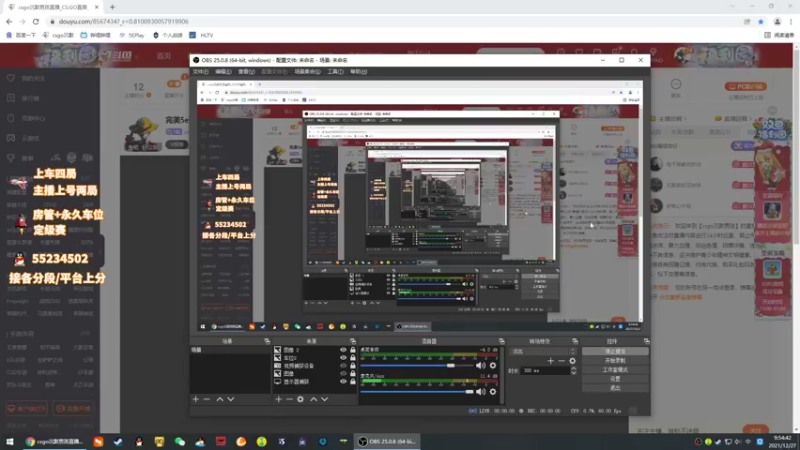Image resolution: width=800 pixels, height=450 pixels.
Task: Click 停止推流 stop streaming button
Action: 615,352
